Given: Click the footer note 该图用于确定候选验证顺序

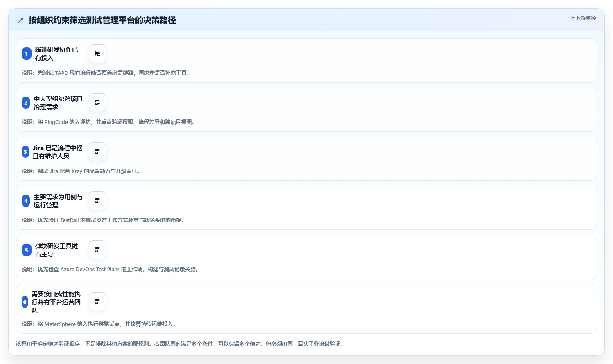Looking at the screenshot, I should click(x=180, y=344).
